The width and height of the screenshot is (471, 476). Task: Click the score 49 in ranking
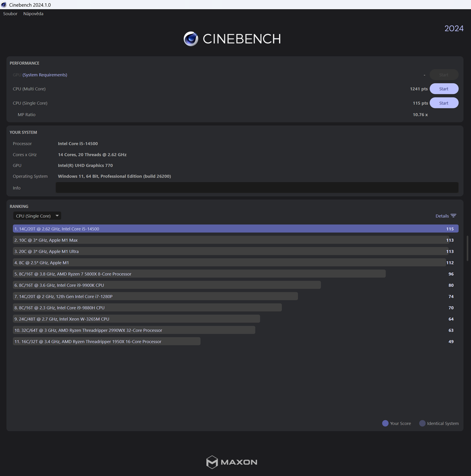point(451,341)
